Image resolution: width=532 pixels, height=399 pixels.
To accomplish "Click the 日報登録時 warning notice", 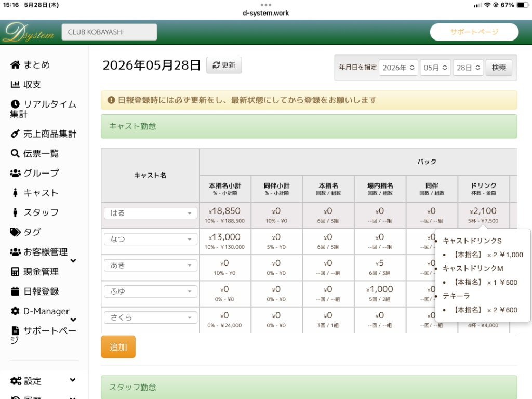I will pyautogui.click(x=309, y=100).
